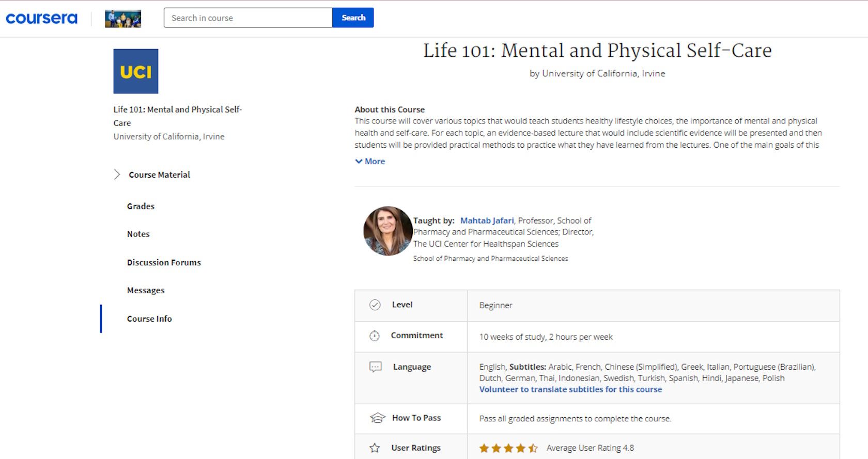Click the 'User Ratings' row label

click(416, 448)
